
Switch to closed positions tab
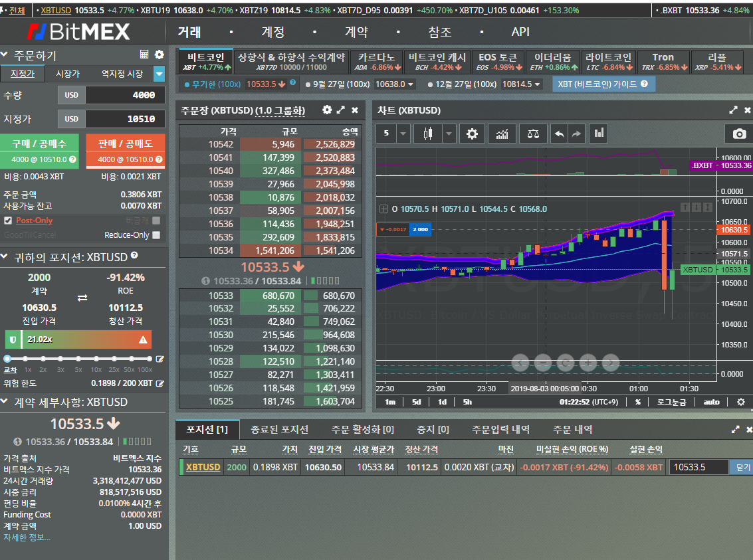(279, 430)
